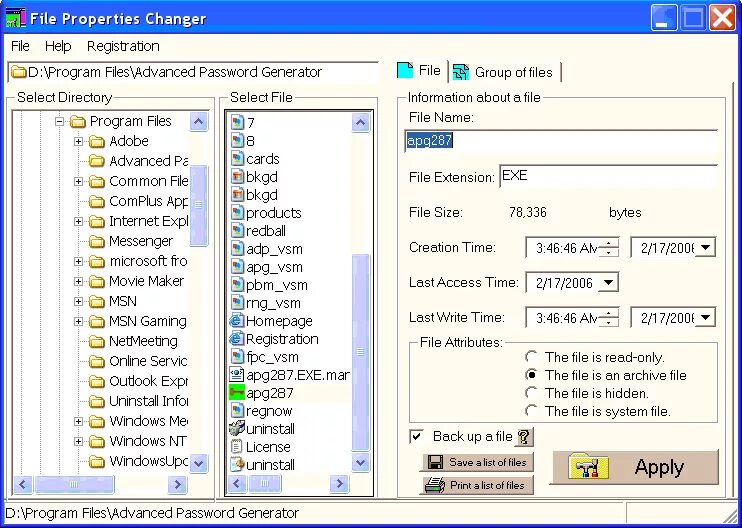Click the License text document icon
This screenshot has width=742, height=528.
237,447
